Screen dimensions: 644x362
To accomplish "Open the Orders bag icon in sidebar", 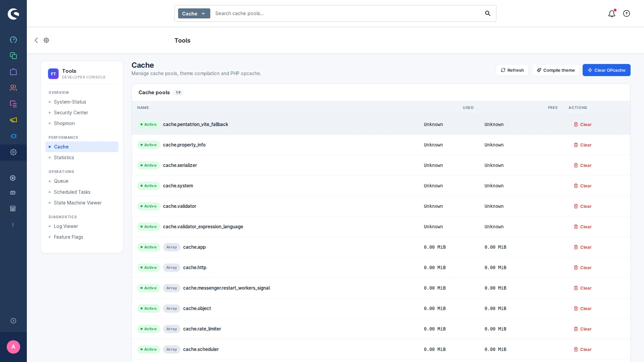I will click(x=13, y=72).
